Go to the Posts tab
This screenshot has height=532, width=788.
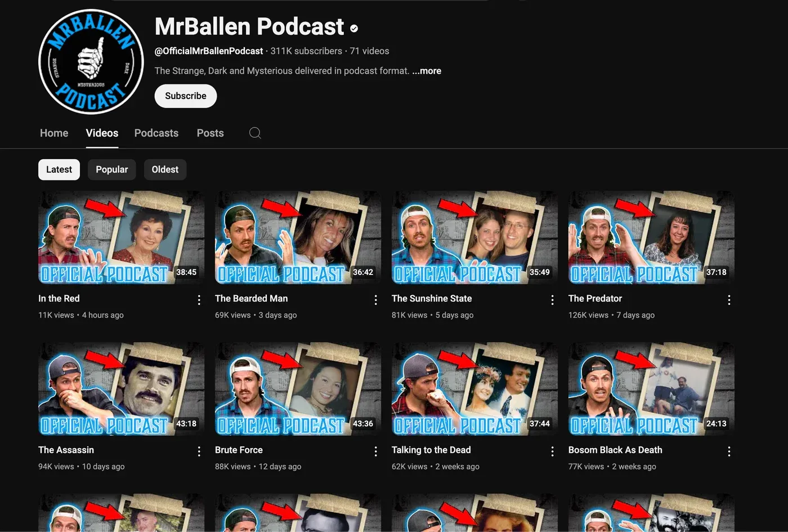[x=211, y=133]
